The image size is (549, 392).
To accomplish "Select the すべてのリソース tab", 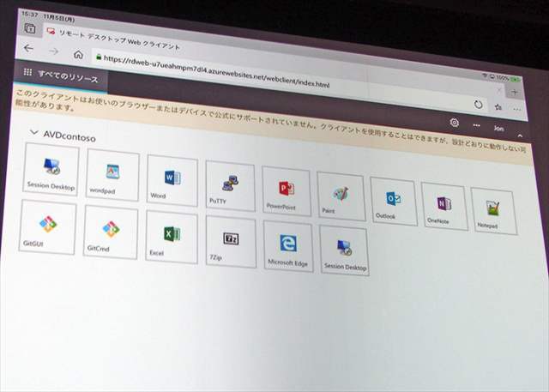I will [x=61, y=76].
